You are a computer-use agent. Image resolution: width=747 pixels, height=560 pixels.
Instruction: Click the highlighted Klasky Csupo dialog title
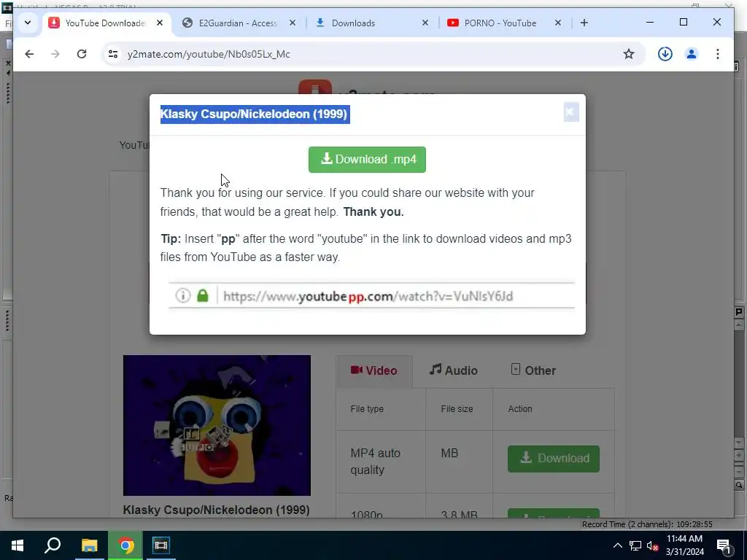click(255, 114)
